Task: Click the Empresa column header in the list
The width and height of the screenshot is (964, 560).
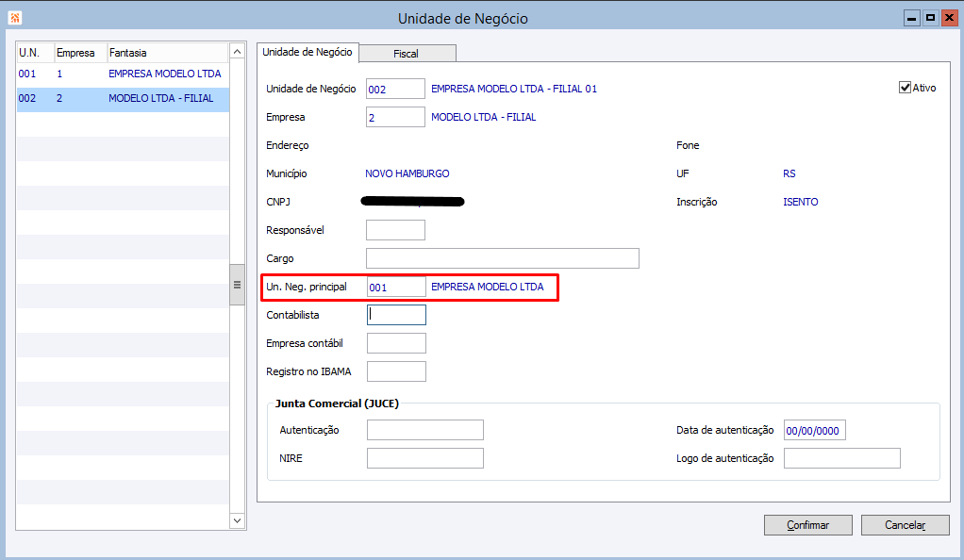Action: (80, 53)
